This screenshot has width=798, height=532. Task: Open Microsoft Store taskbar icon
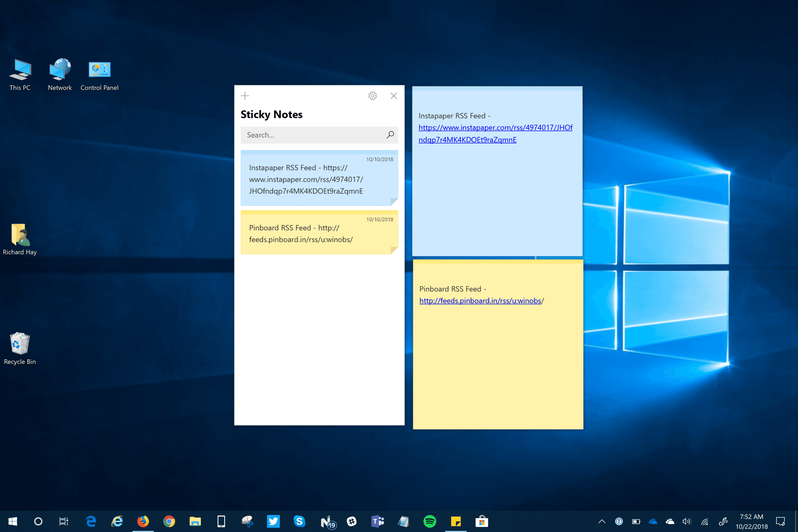481,521
